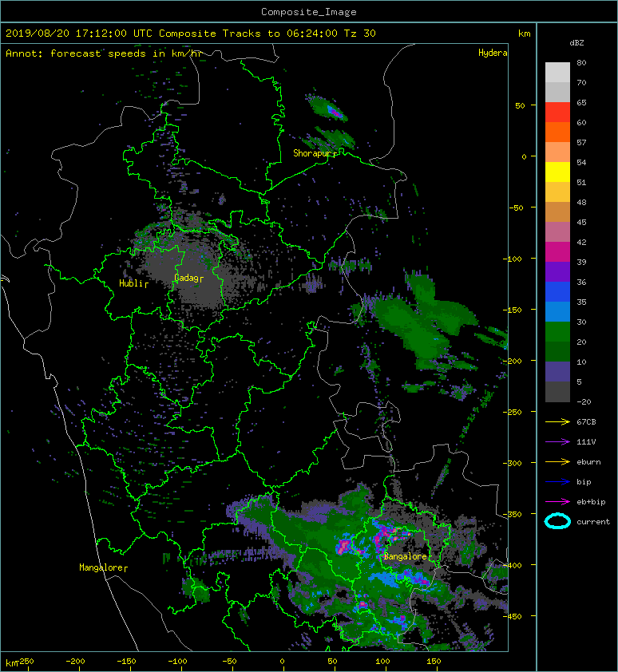Viewport: 618px width, 672px height.
Task: Pick the yellow 51 dBZ color swatch
Action: tap(557, 172)
